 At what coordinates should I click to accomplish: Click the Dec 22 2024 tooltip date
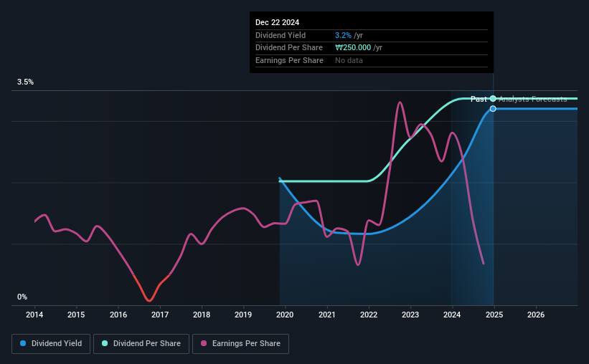point(277,22)
